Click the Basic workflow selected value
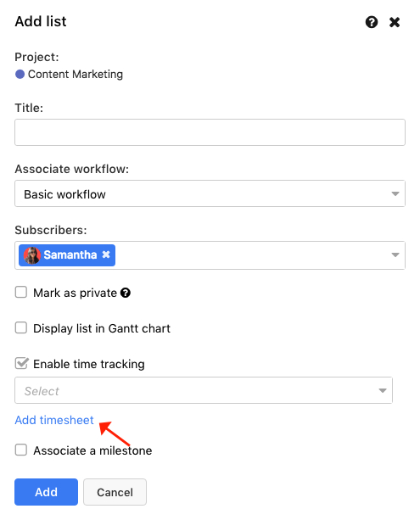 click(64, 194)
